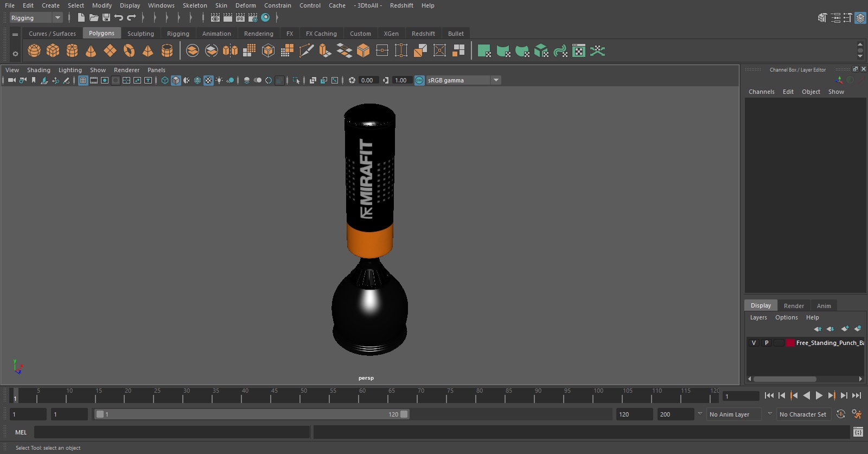Open the Deform menu

pos(245,5)
